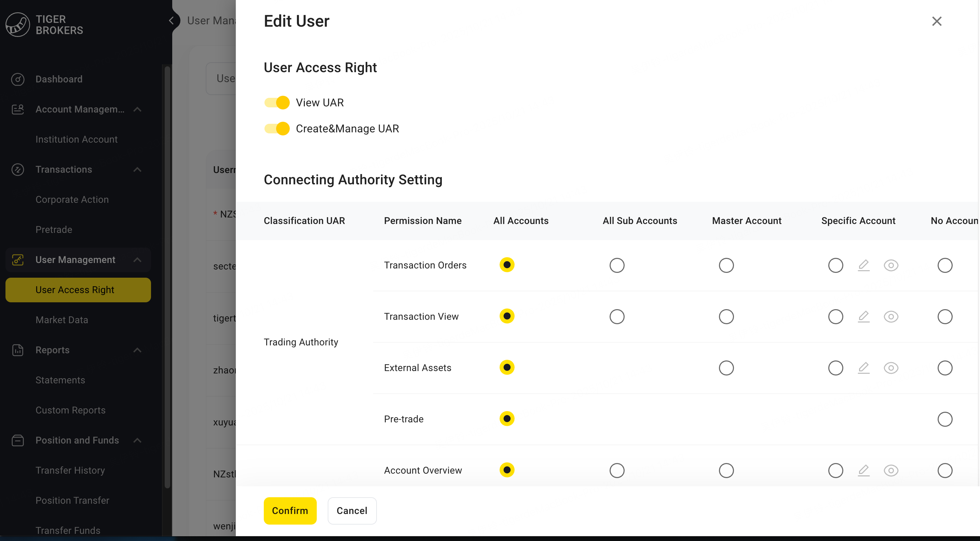Viewport: 980px width, 541px height.
Task: Close the Edit User panel
Action: click(x=936, y=21)
